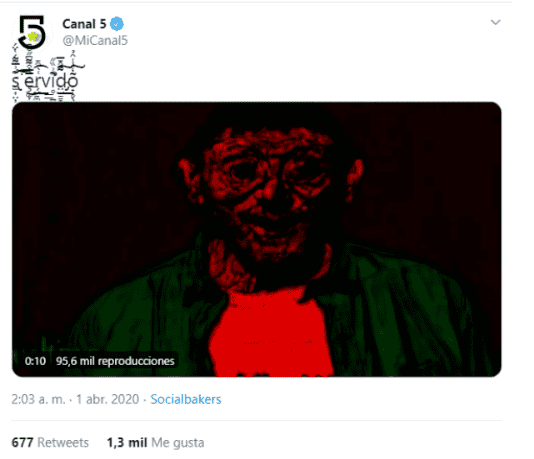Click the 1 abr. 2020 date
Viewport: 534px width, 459px height.
tap(108, 399)
